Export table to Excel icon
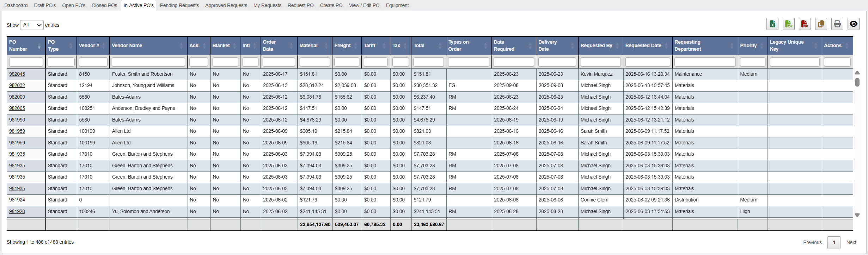This screenshot has height=255, width=868. [772, 24]
